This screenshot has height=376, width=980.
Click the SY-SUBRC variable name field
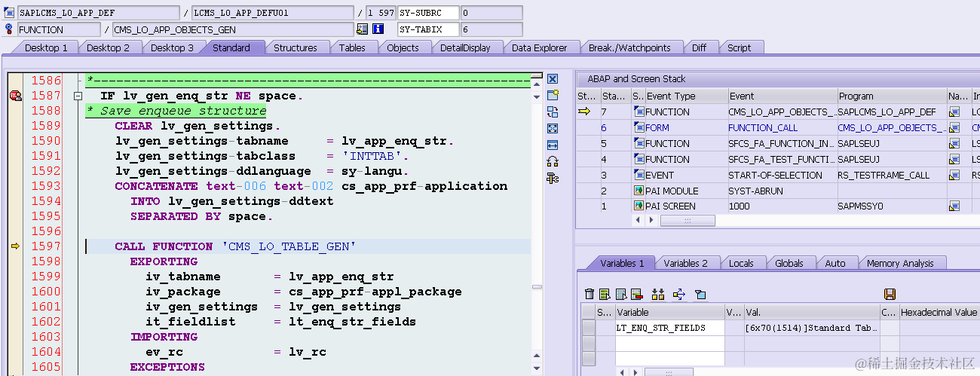[428, 13]
